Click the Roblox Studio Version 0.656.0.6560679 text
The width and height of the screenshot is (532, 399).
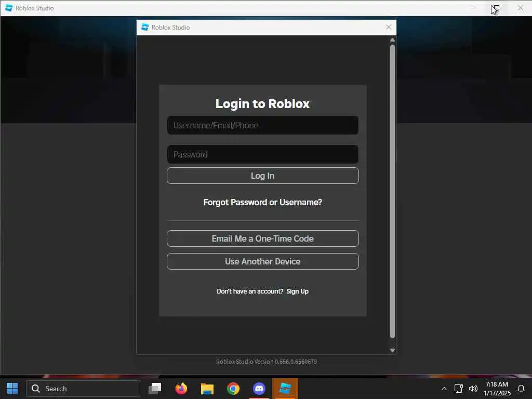[267, 362]
